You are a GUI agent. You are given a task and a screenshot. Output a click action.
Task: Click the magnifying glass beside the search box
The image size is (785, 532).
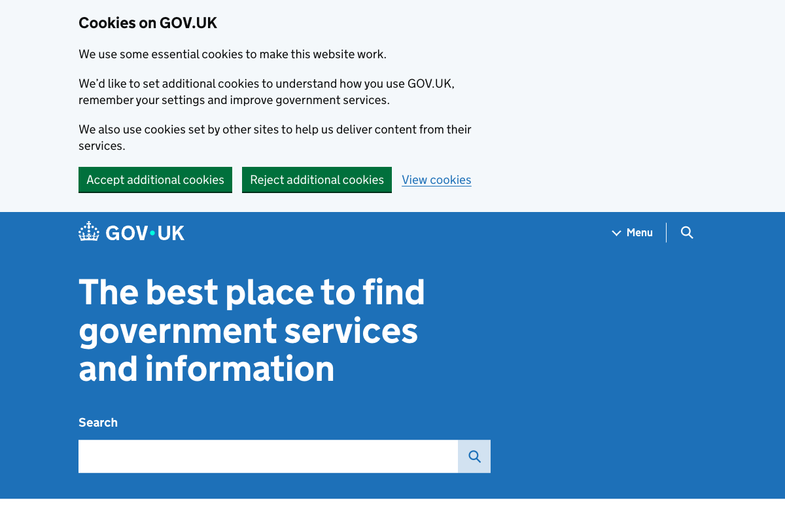(x=474, y=456)
